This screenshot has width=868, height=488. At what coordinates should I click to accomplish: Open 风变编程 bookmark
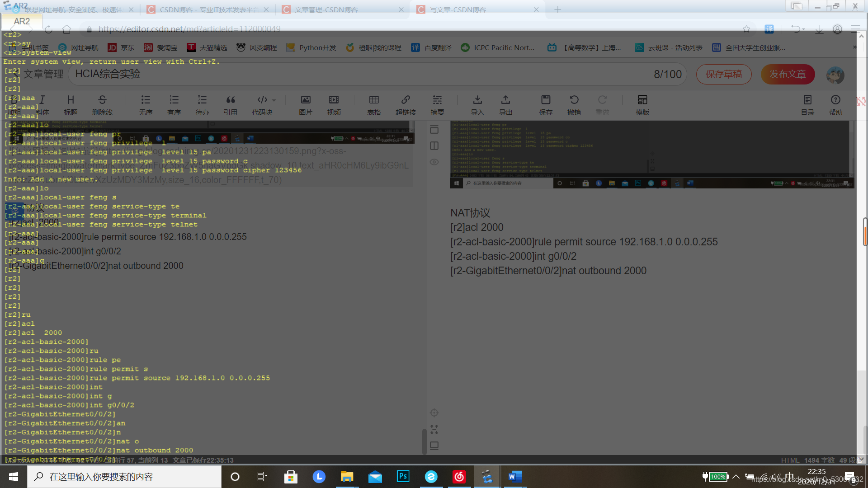(257, 47)
